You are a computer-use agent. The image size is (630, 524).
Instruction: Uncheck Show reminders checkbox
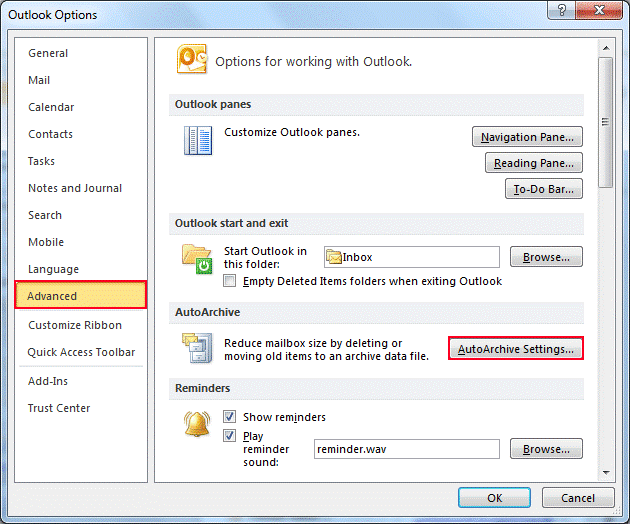coord(229,416)
